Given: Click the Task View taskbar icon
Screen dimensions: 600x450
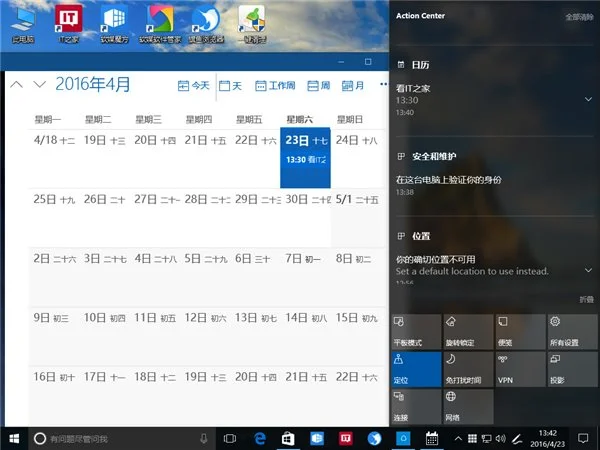Looking at the screenshot, I should click(230, 438).
